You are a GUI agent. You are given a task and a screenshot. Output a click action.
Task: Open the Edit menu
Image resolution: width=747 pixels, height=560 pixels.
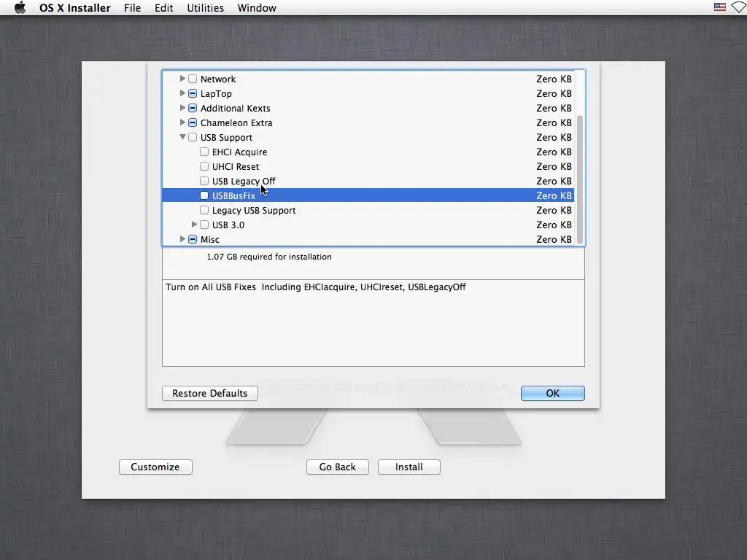[164, 7]
